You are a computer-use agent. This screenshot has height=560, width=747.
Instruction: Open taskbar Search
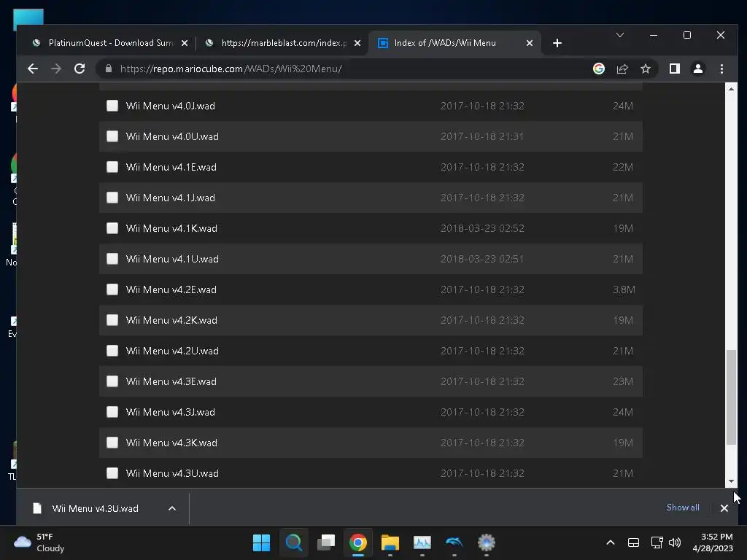coord(293,542)
